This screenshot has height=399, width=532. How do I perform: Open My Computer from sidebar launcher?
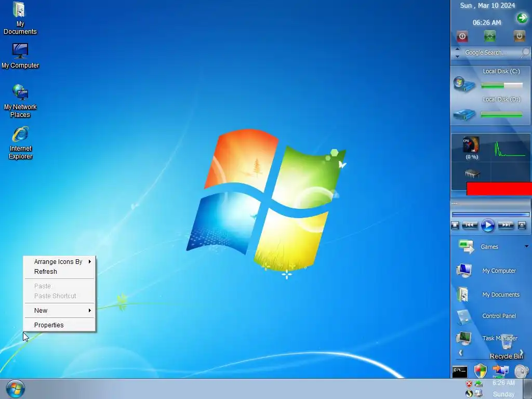tap(486, 271)
